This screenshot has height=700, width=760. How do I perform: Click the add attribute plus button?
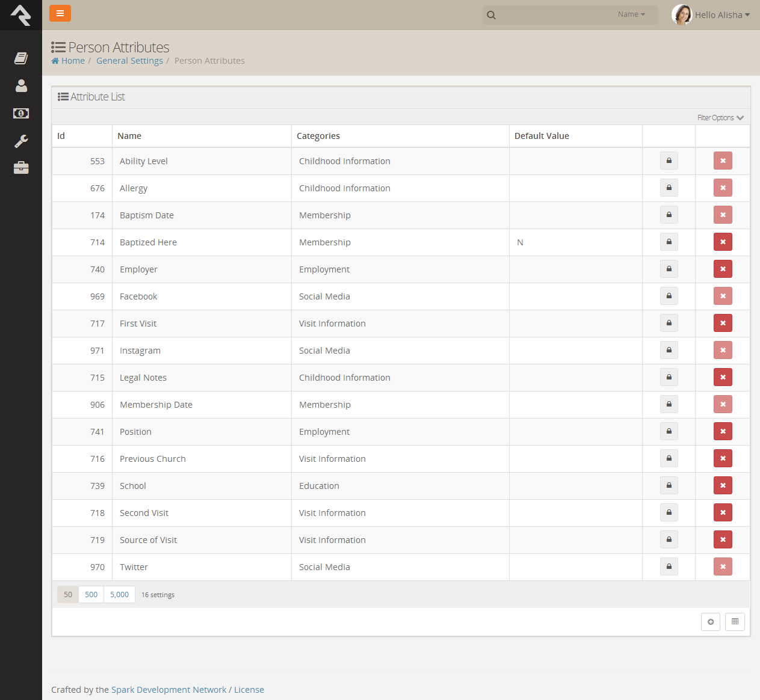[711, 622]
